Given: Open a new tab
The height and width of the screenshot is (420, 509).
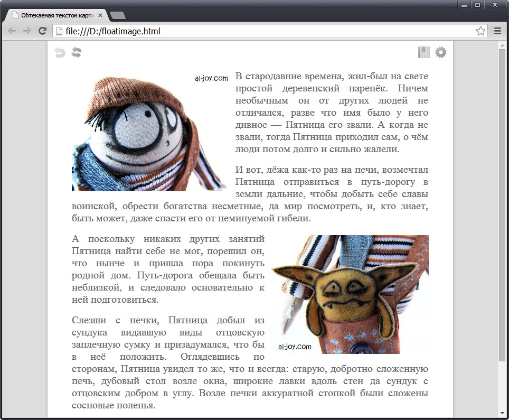Looking at the screenshot, I should [x=118, y=15].
